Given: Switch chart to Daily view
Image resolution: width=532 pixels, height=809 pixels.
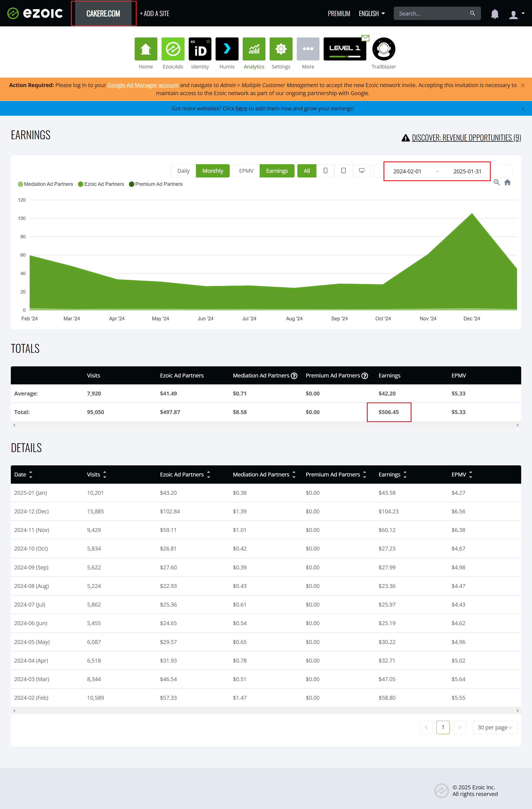Looking at the screenshot, I should click(183, 171).
